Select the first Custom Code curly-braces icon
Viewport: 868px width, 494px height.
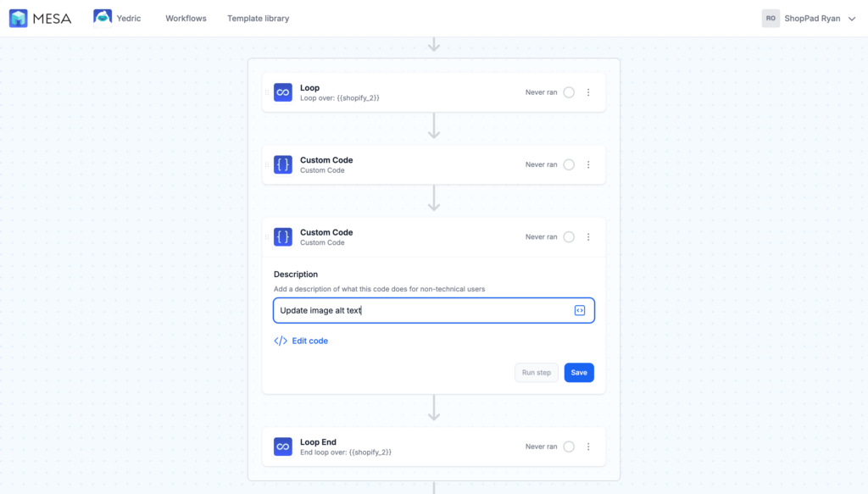282,164
